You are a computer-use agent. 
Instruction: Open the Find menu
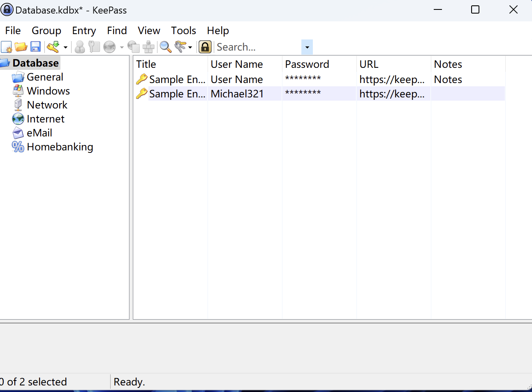click(x=117, y=30)
